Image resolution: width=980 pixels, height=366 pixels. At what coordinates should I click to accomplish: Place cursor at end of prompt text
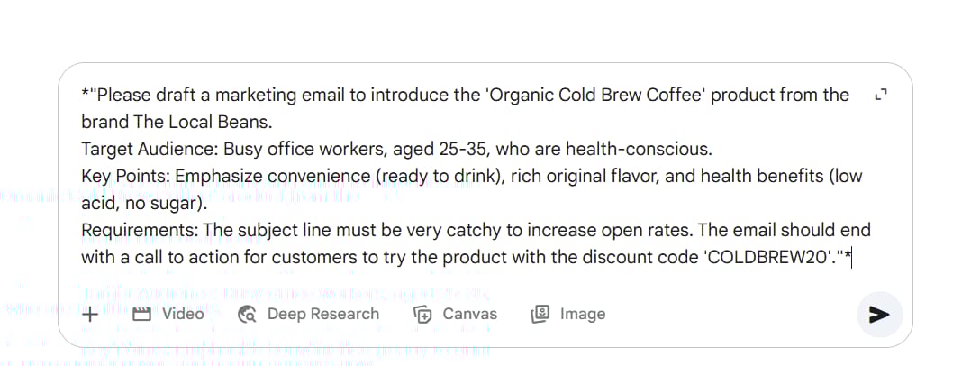(x=852, y=257)
